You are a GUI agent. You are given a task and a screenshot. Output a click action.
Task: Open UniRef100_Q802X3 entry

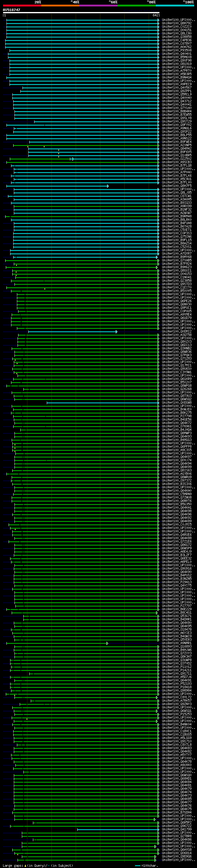(x=177, y=342)
